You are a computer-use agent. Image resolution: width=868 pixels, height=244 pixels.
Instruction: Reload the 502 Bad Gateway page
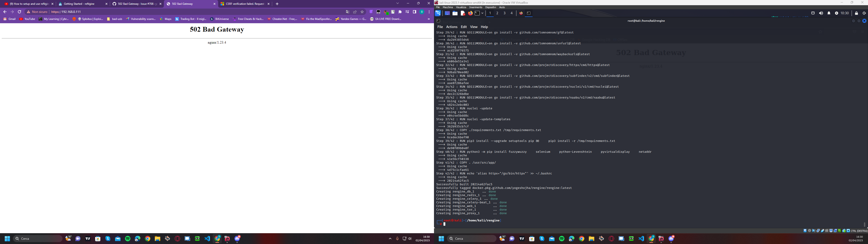tap(19, 12)
